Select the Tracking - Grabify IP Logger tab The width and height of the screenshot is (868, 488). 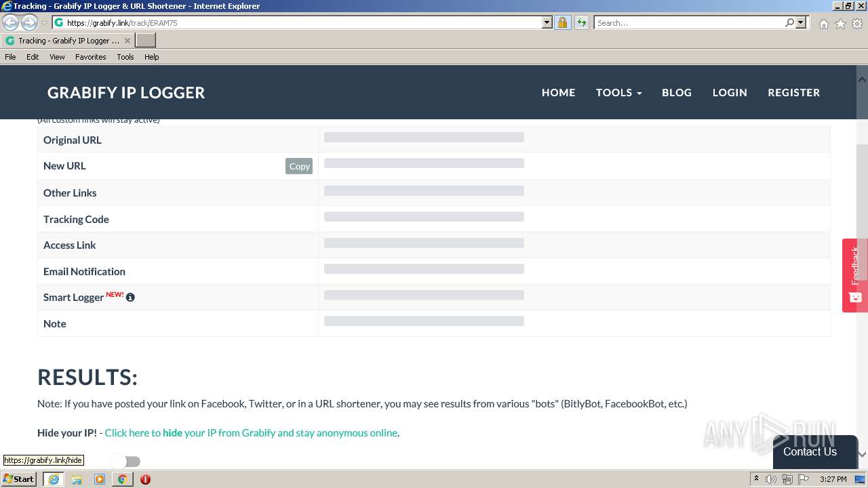[68, 41]
